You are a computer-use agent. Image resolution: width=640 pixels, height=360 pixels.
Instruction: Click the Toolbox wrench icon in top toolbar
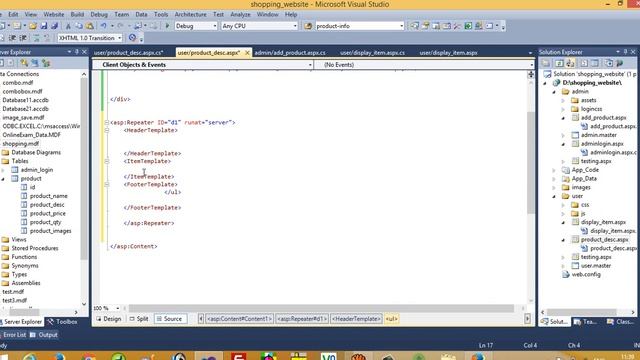[x=458, y=26]
